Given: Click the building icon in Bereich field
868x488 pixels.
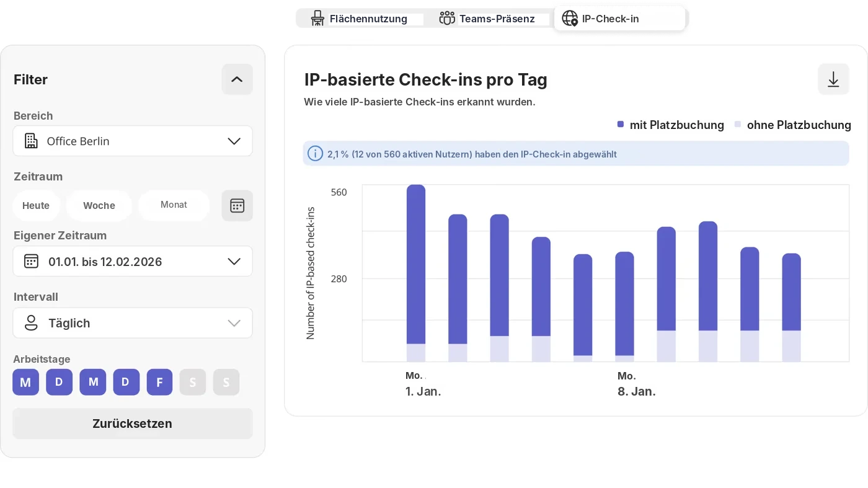Looking at the screenshot, I should coord(31,141).
